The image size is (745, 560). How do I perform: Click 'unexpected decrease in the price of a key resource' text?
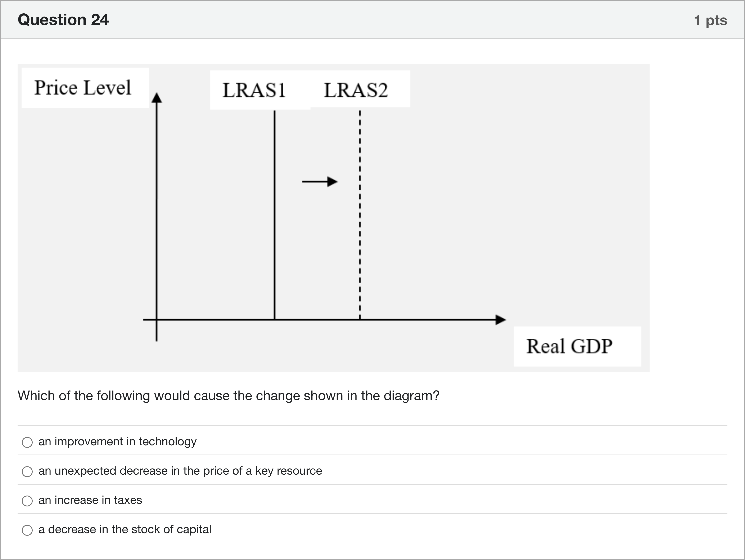180,471
